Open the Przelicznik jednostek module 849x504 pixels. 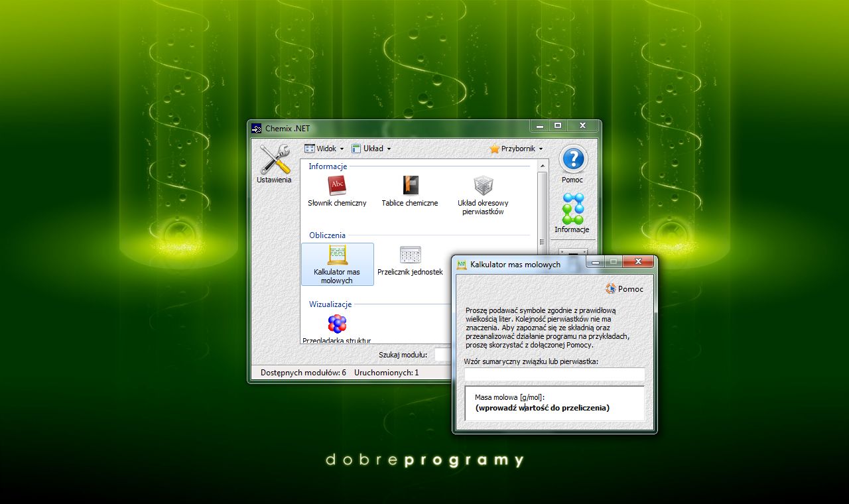(x=410, y=261)
